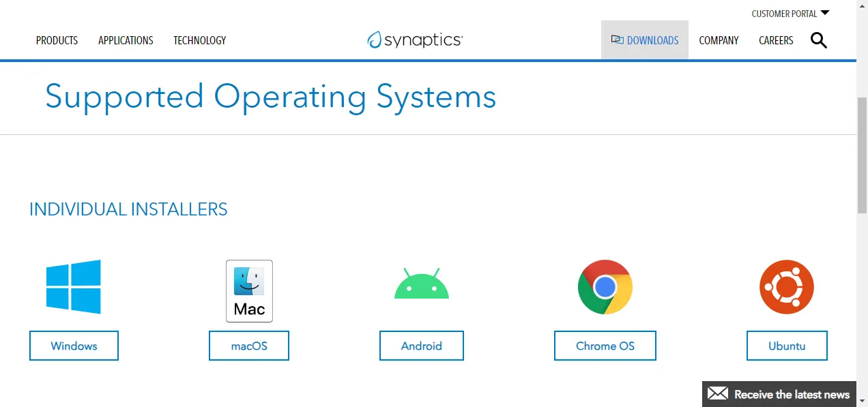
Task: Open the Company menu
Action: pyautogui.click(x=719, y=40)
